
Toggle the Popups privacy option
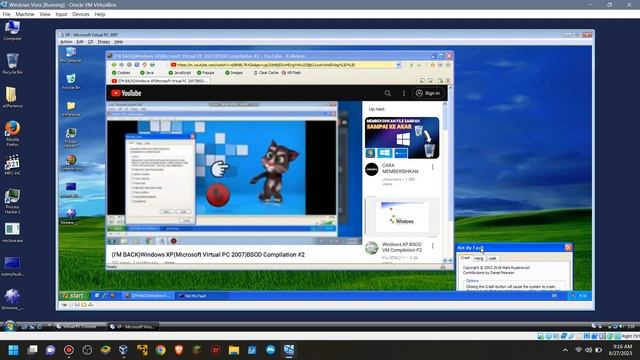(x=205, y=73)
